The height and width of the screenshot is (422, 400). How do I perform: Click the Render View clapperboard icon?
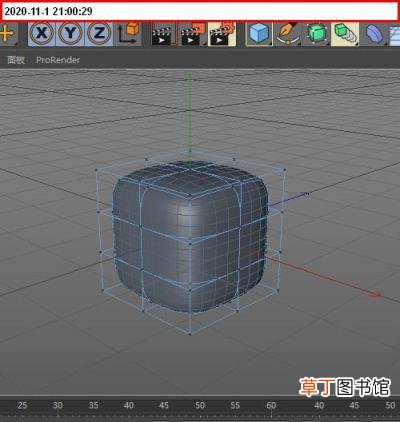point(162,34)
